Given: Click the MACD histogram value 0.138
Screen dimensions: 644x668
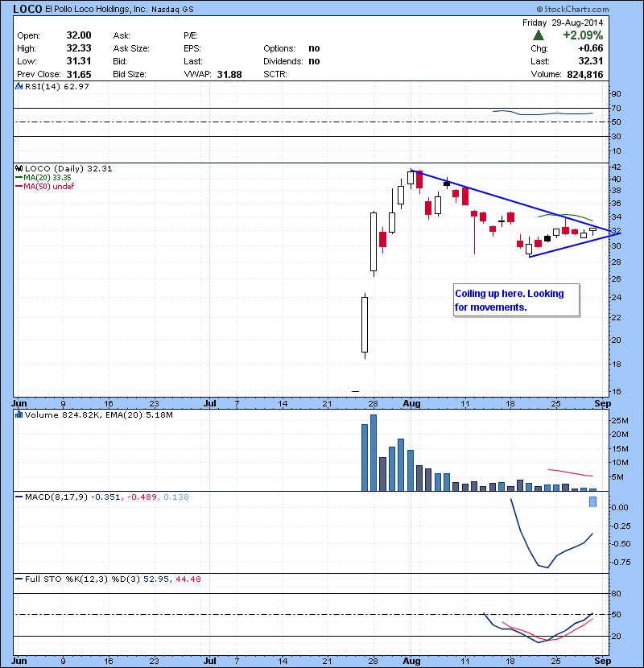Looking at the screenshot, I should coord(176,497).
